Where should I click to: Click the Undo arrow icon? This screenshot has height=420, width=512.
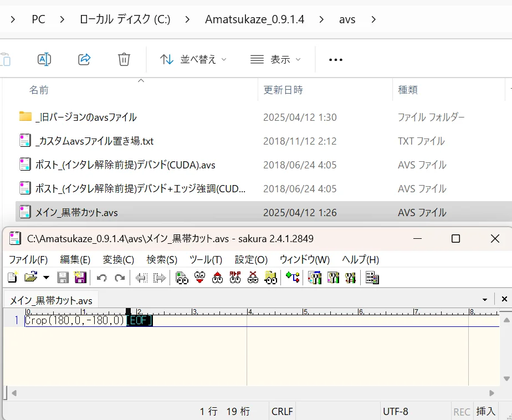[x=101, y=277]
